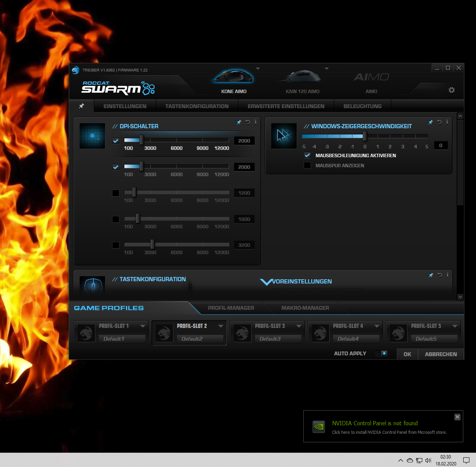Switch to the Einstellungen tab
Screen dimensions: 476x467
125,106
